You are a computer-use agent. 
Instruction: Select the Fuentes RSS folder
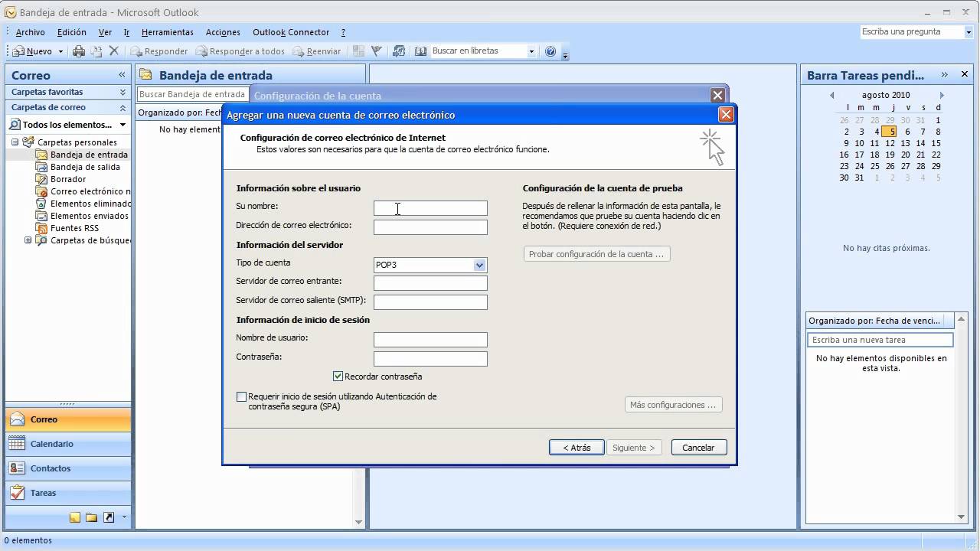(x=73, y=228)
